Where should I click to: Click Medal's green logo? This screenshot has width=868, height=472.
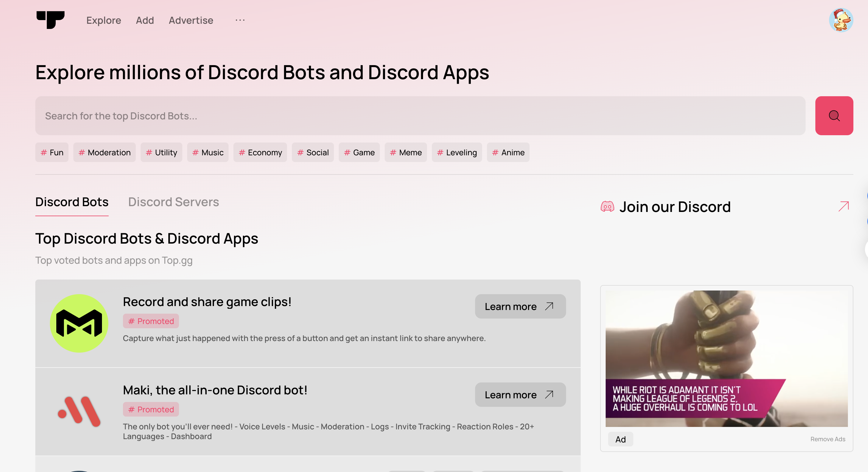79,323
